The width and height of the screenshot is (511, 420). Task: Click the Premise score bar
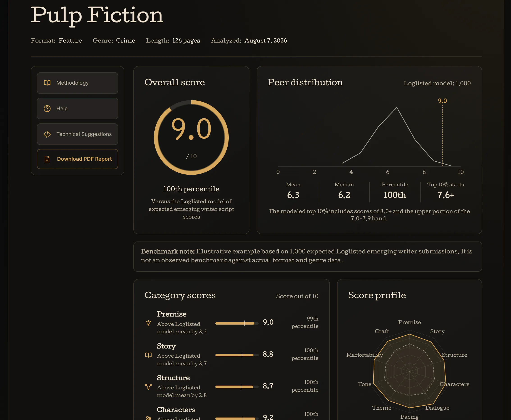(237, 323)
